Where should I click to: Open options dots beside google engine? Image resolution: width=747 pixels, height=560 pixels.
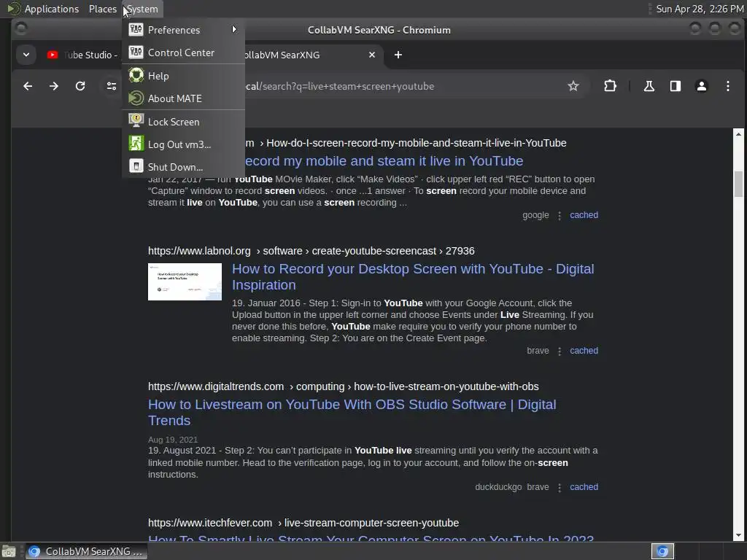pos(560,215)
